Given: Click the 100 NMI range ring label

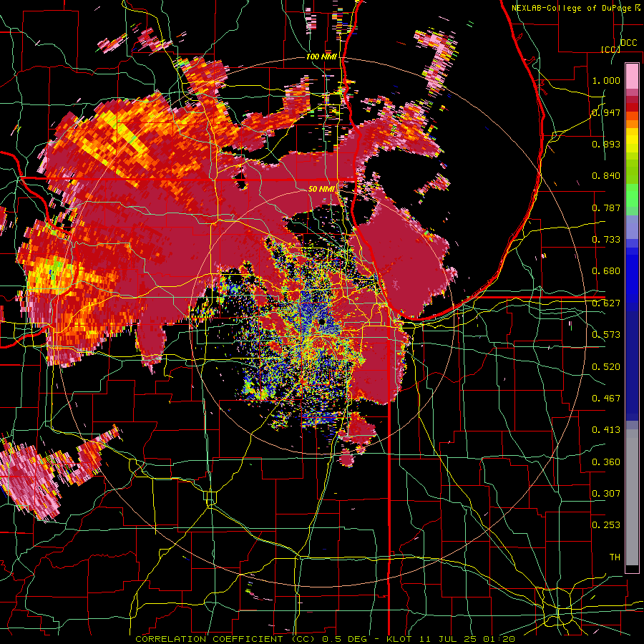Looking at the screenshot, I should (x=321, y=57).
